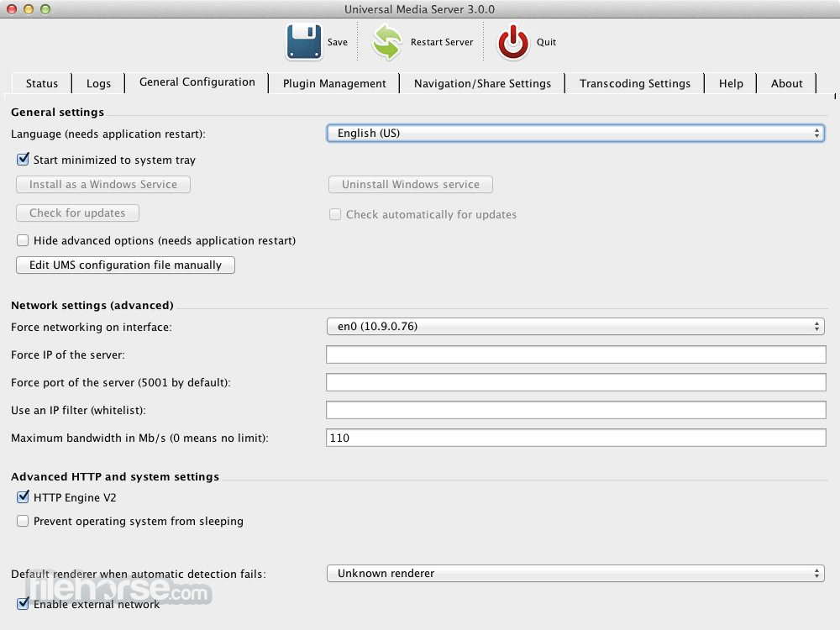
Task: Check Hide advanced options checkbox
Action: [x=23, y=240]
